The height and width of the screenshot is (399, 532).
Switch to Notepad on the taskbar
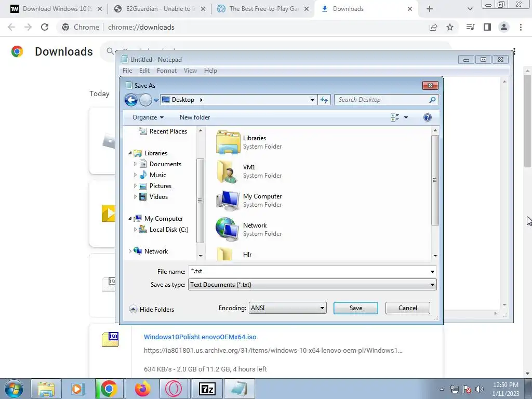point(239,389)
